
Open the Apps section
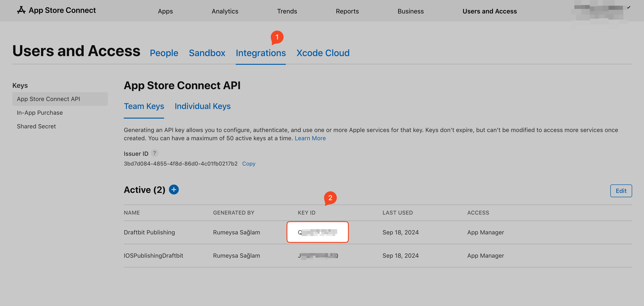[165, 11]
